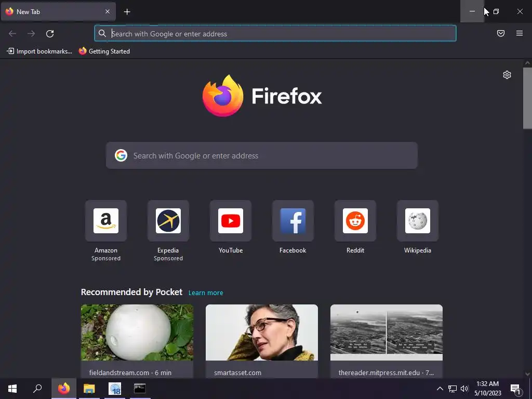Image resolution: width=532 pixels, height=399 pixels.
Task: Open File Explorer from taskbar
Action: [89, 389]
